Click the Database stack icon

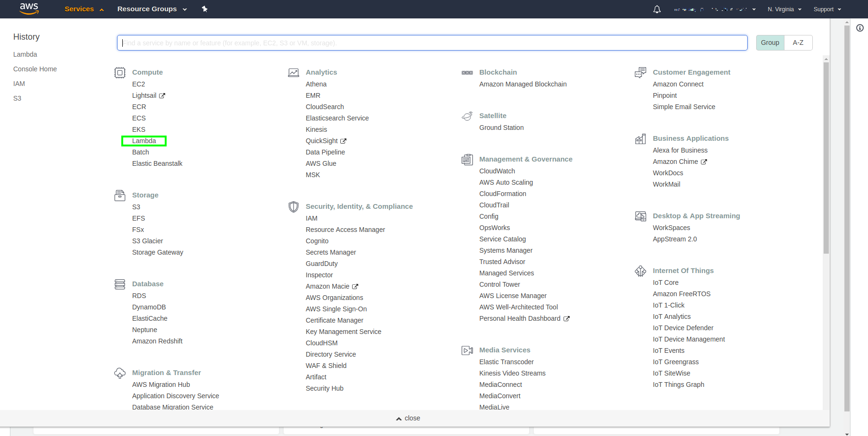120,283
